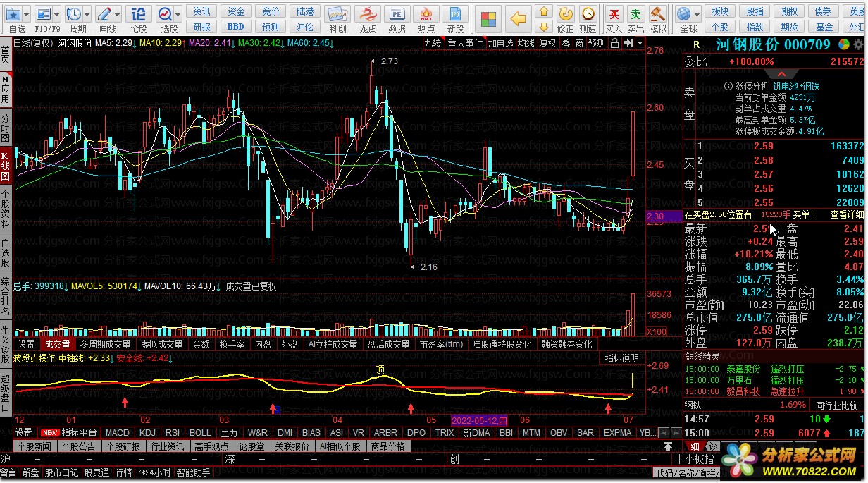The height and width of the screenshot is (483, 868).
Task: Expand dropdown arrow next to 全球 icon
Action: click(697, 13)
